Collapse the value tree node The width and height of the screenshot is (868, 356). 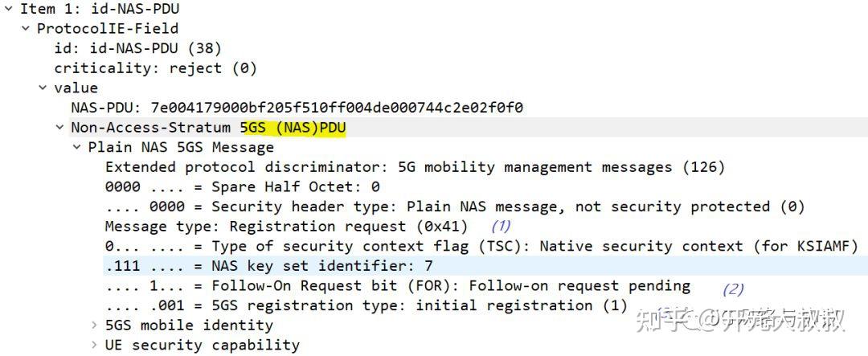43,88
